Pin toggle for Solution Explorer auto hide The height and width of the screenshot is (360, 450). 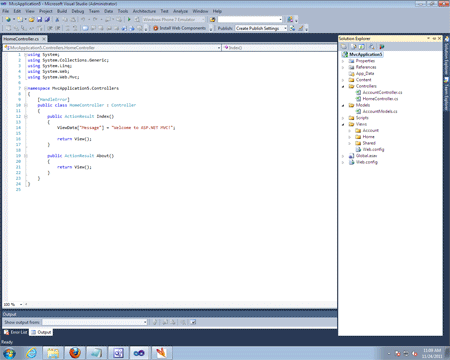click(x=434, y=39)
